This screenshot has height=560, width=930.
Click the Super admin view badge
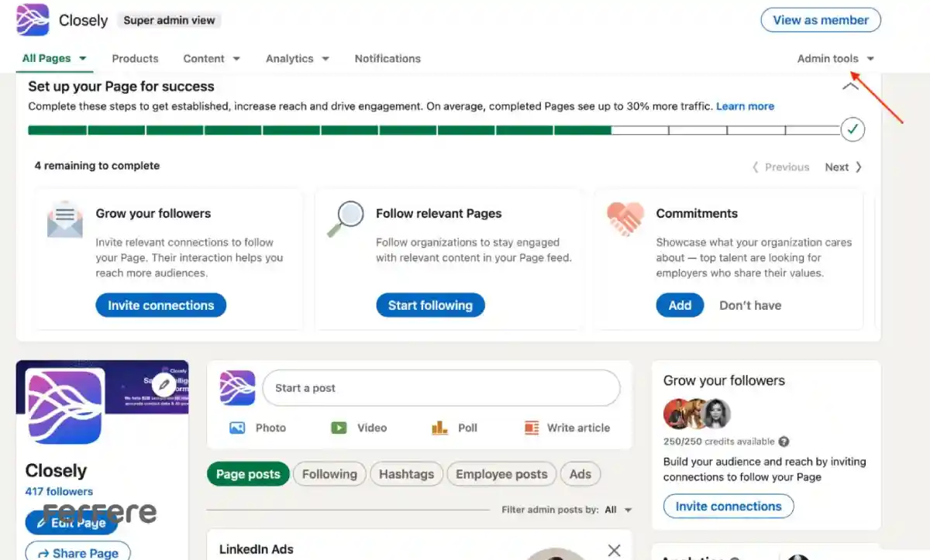[170, 20]
